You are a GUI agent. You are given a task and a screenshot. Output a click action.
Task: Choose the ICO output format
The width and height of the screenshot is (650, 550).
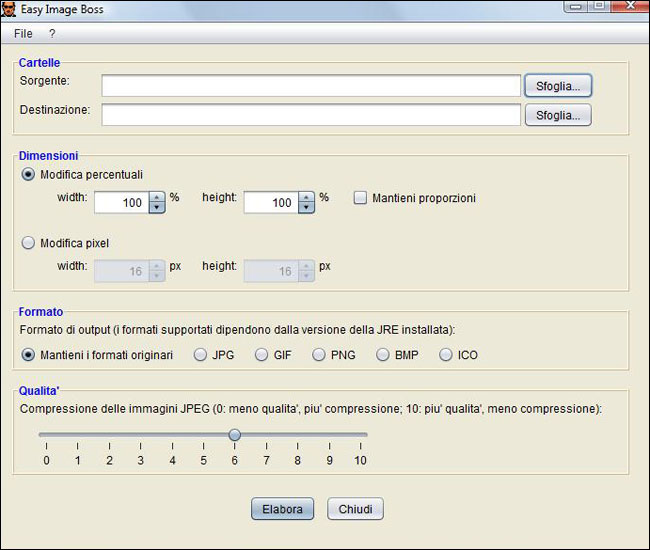(x=446, y=355)
